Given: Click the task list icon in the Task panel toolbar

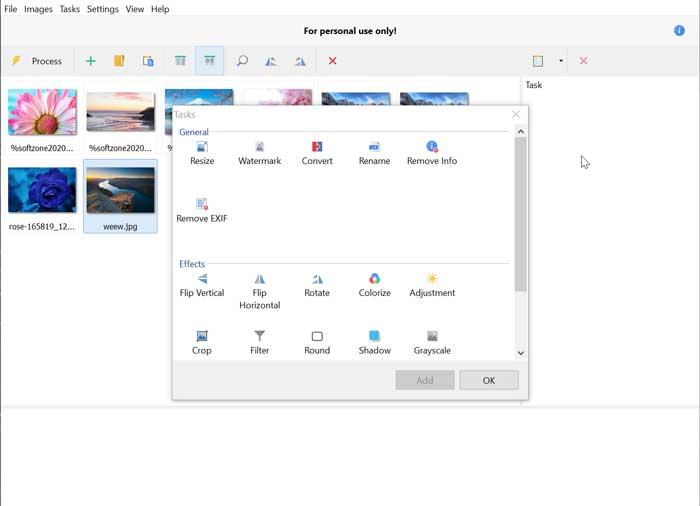Looking at the screenshot, I should [538, 61].
